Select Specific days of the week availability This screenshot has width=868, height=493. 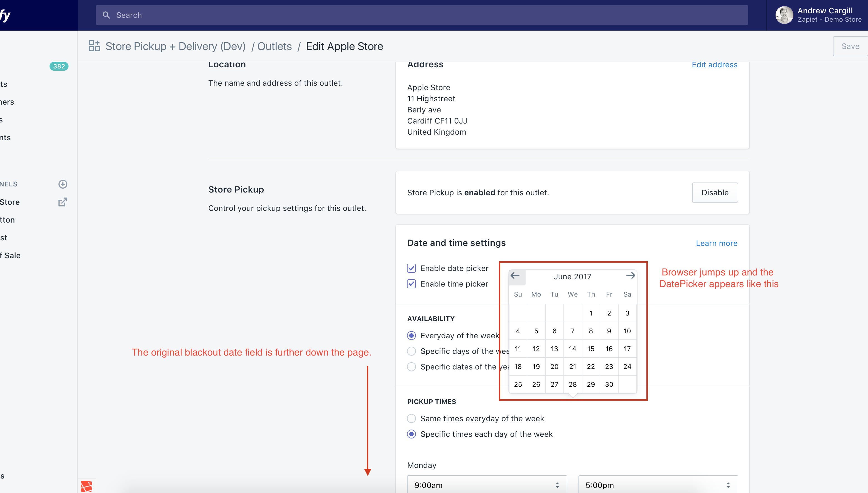tap(411, 351)
